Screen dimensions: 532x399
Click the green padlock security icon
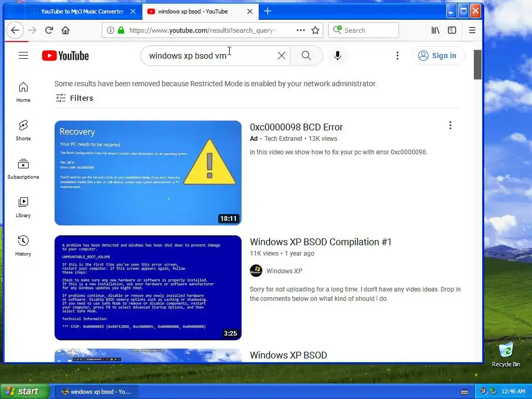pos(121,30)
